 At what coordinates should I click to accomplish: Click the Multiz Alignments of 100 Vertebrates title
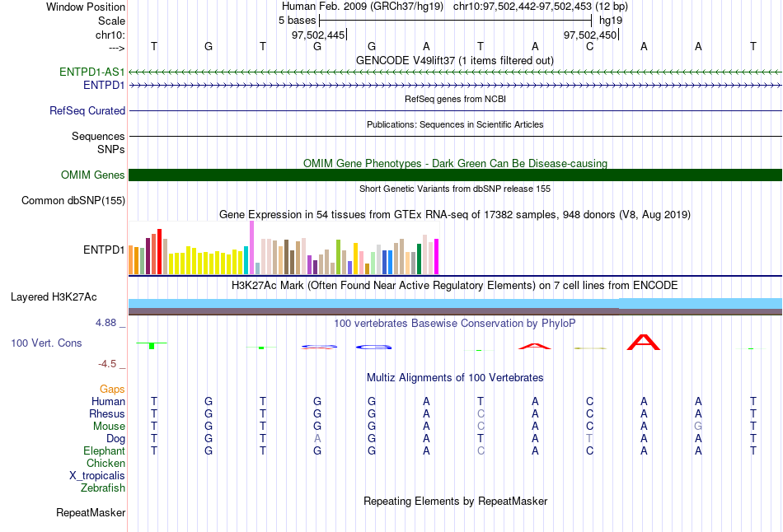(455, 378)
